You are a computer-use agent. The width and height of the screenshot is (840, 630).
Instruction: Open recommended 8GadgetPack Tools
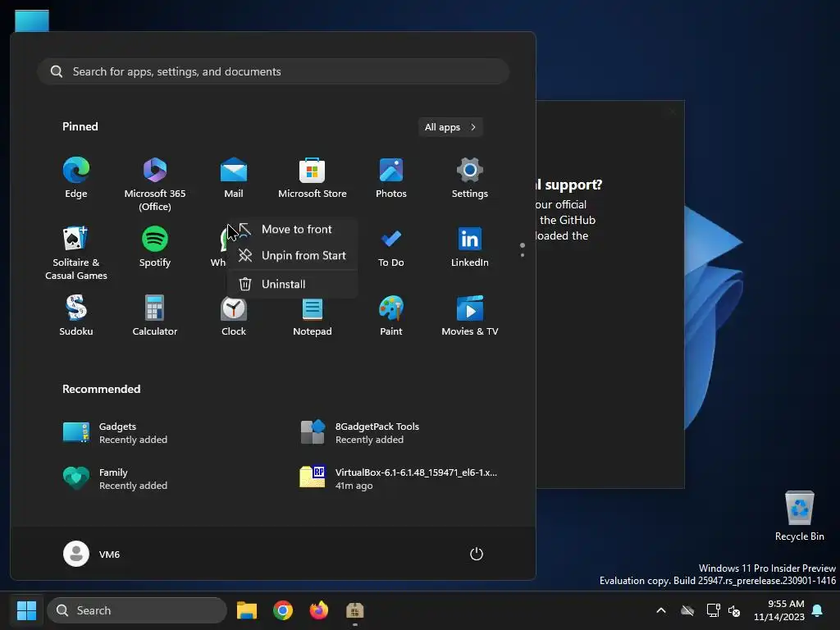pyautogui.click(x=359, y=433)
